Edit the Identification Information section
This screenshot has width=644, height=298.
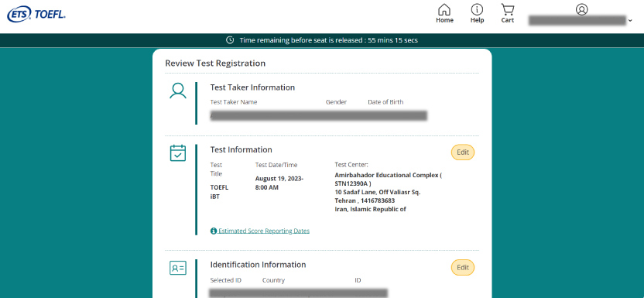tap(463, 268)
